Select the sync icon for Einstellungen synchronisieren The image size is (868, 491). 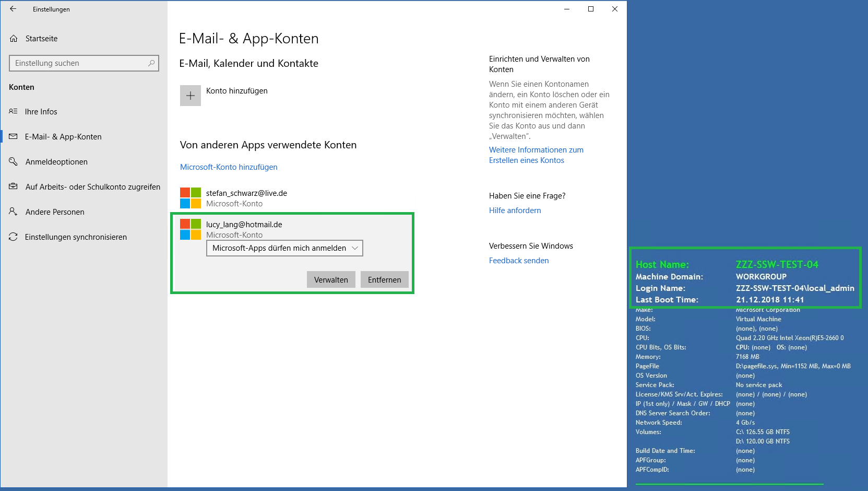(x=13, y=237)
